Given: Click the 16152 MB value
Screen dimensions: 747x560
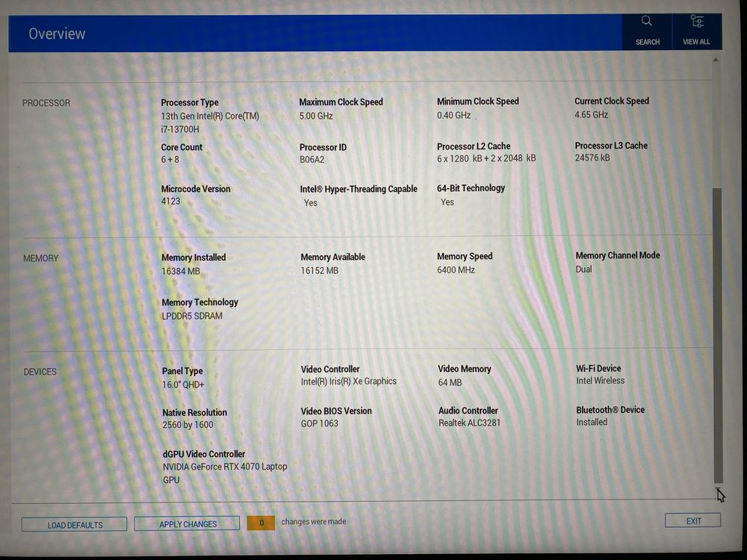Looking at the screenshot, I should pos(319,271).
